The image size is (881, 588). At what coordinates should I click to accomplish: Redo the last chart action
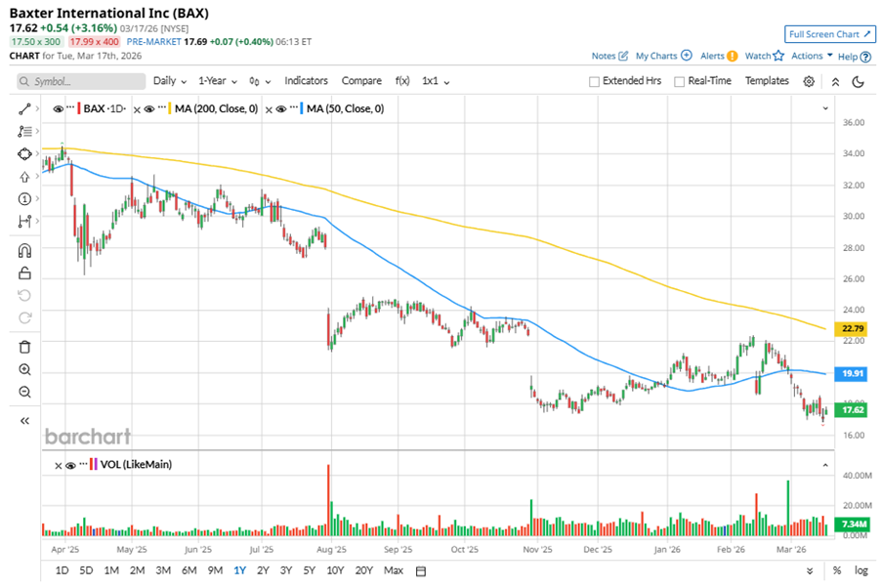tap(24, 318)
